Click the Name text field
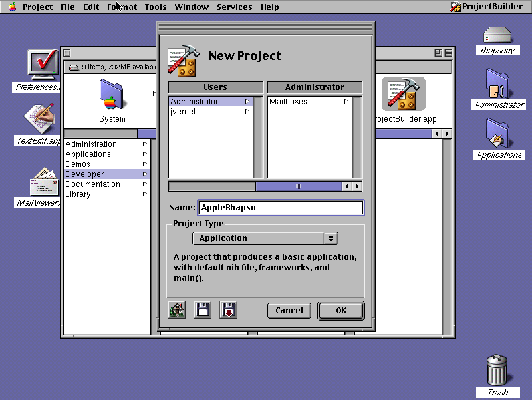The width and height of the screenshot is (532, 400). pos(281,208)
